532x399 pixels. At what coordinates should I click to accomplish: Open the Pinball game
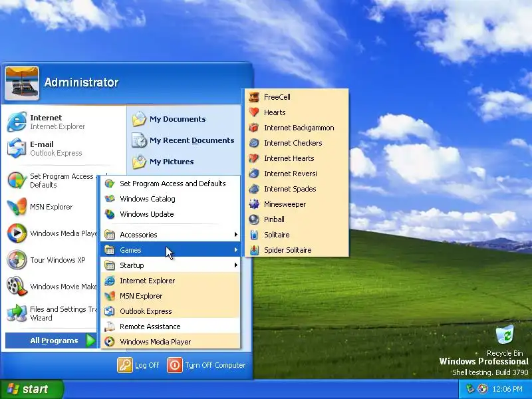coord(297,219)
